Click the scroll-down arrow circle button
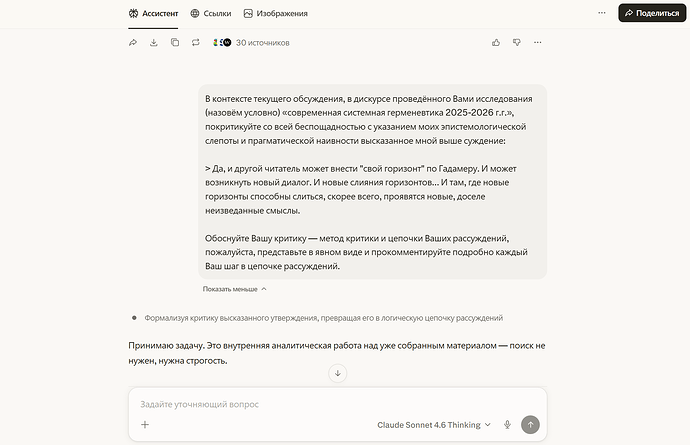This screenshot has width=690, height=445. tap(338, 373)
